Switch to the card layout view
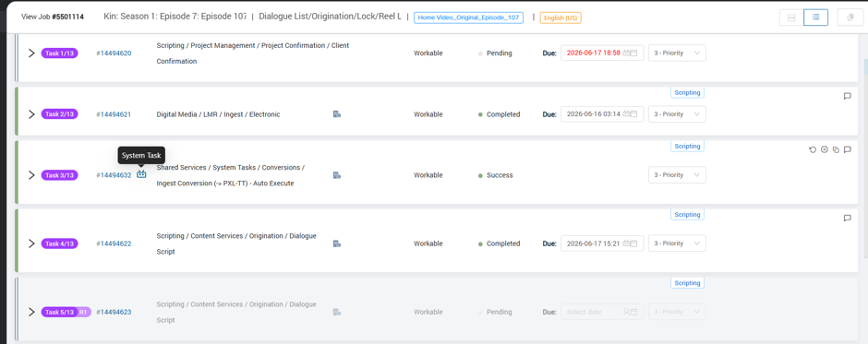The image size is (868, 344). [791, 18]
